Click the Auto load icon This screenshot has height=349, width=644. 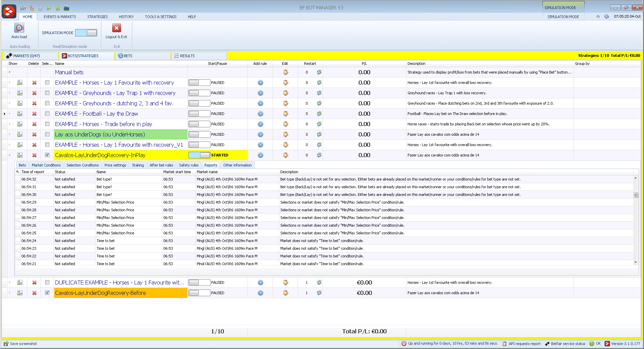click(19, 28)
